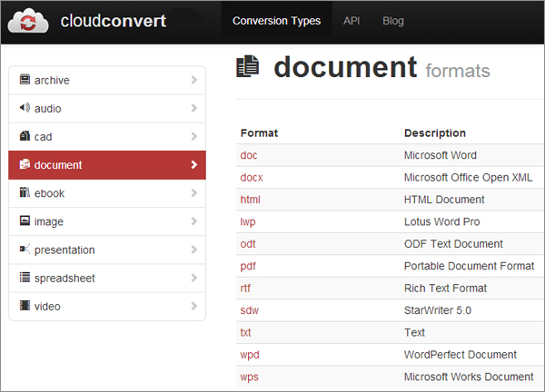This screenshot has height=392, width=545.
Task: Select the audio speaker icon
Action: pos(25,108)
